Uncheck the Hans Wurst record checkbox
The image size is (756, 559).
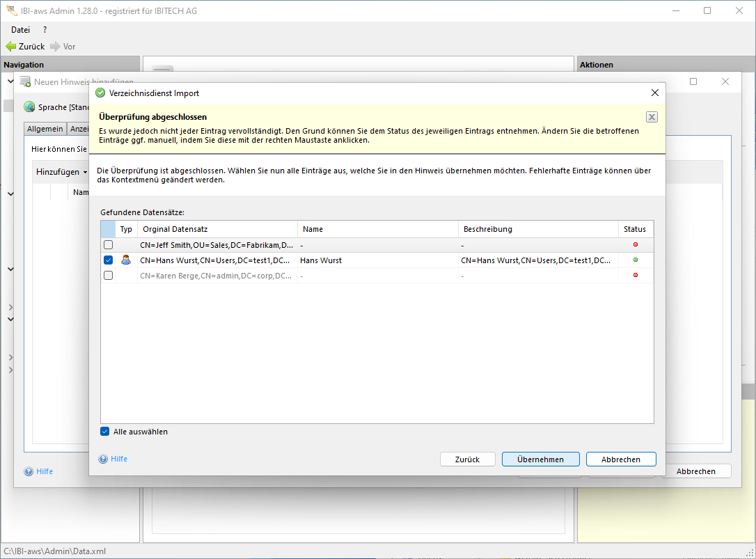(x=108, y=260)
